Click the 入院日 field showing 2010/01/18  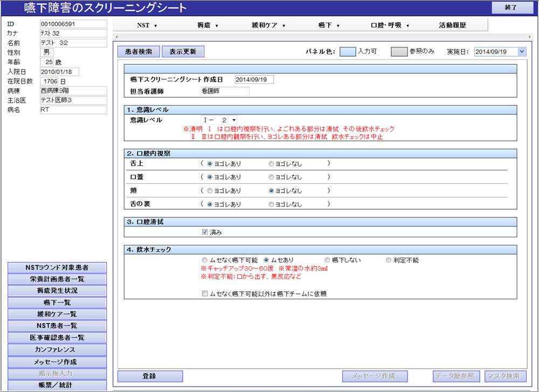(59, 72)
